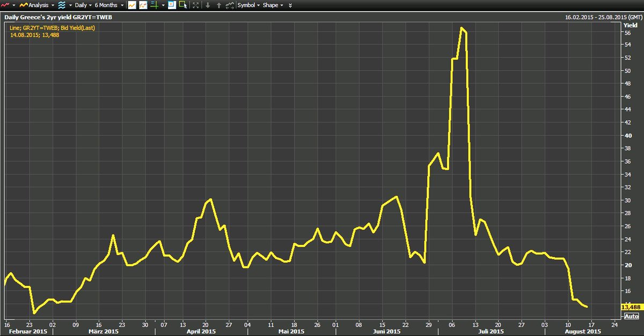
Task: Expand the wave icon dropdown arrow
Action: [x=70, y=5]
